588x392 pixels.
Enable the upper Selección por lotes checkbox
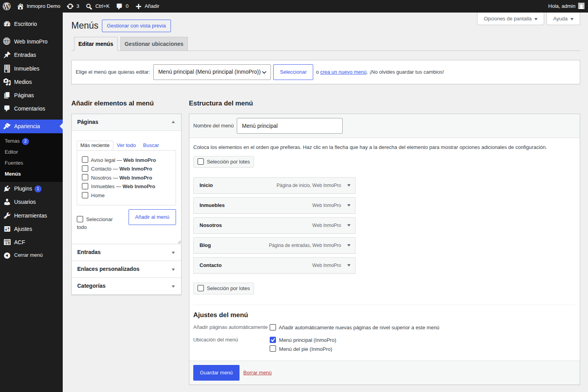(201, 162)
